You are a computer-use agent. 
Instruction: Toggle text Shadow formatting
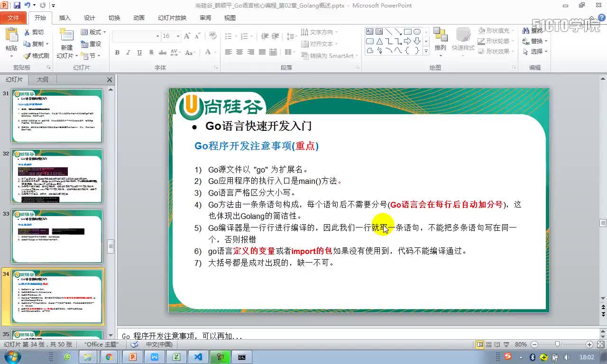151,52
